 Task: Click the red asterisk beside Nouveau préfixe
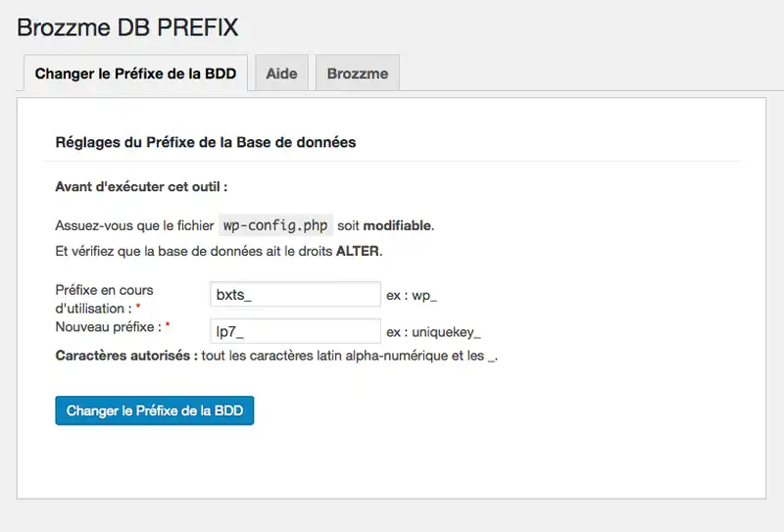pos(168,324)
